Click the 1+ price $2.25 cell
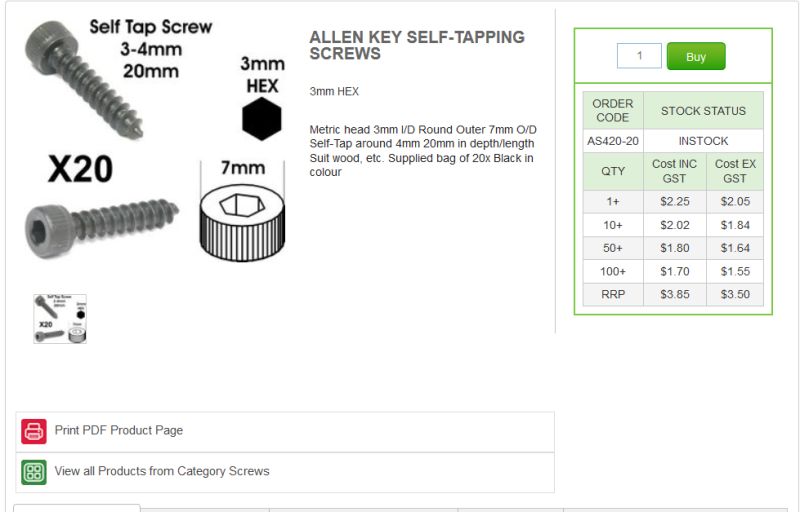800x512 pixels. point(674,202)
